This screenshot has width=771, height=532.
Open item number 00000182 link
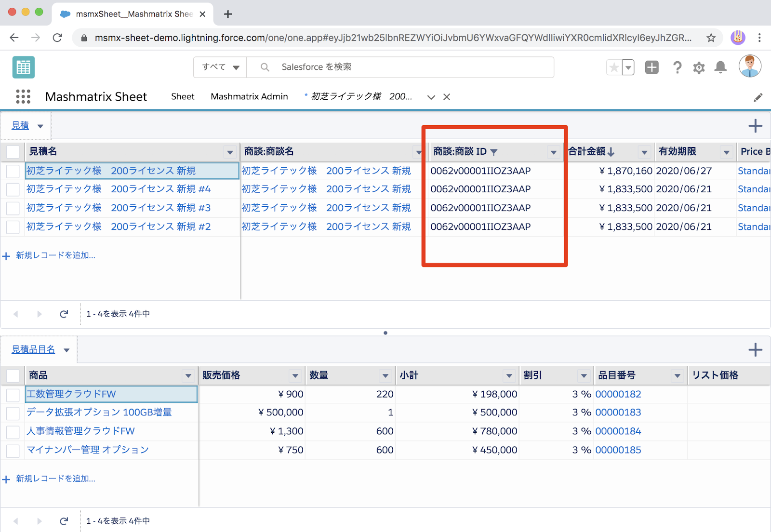point(618,394)
